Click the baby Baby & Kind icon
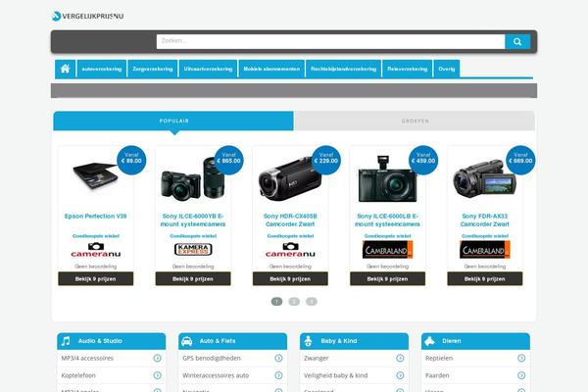The image size is (588, 392). coord(309,341)
